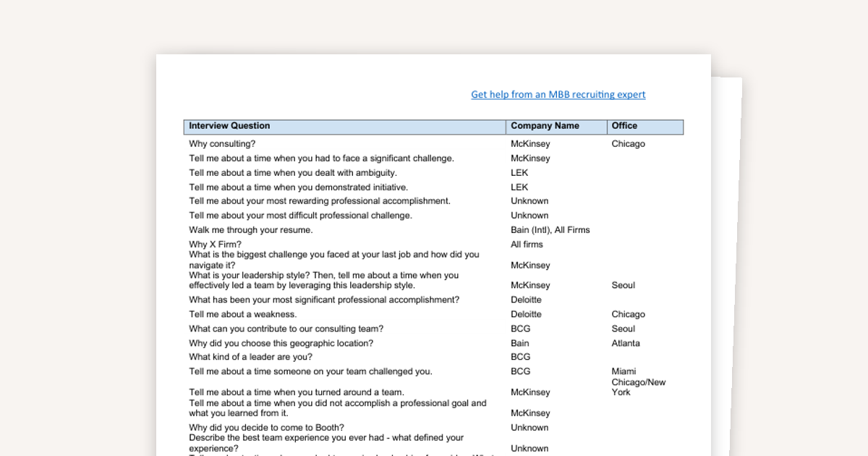Select 'Walk me through your resume.'
Viewport: 868px width, 456px height.
(x=251, y=230)
